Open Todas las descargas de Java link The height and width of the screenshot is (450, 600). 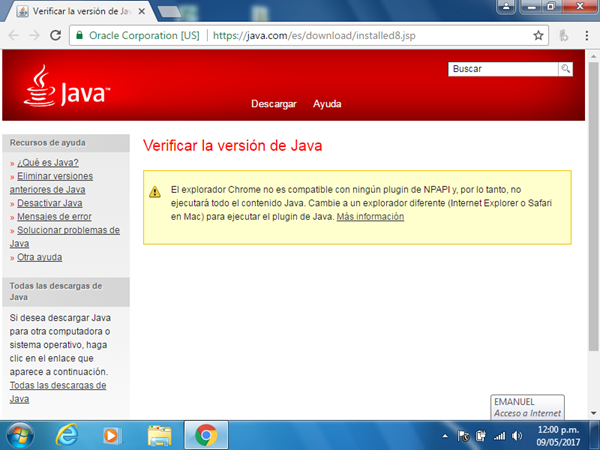coord(58,392)
